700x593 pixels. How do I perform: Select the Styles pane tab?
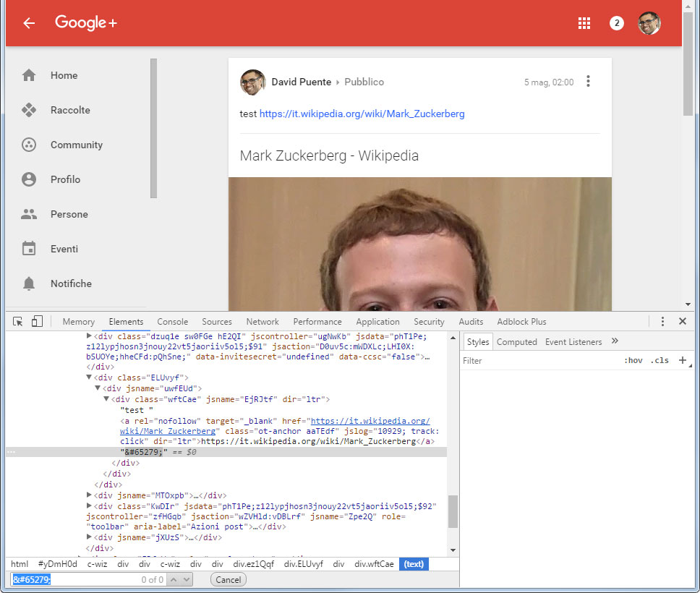pos(478,341)
